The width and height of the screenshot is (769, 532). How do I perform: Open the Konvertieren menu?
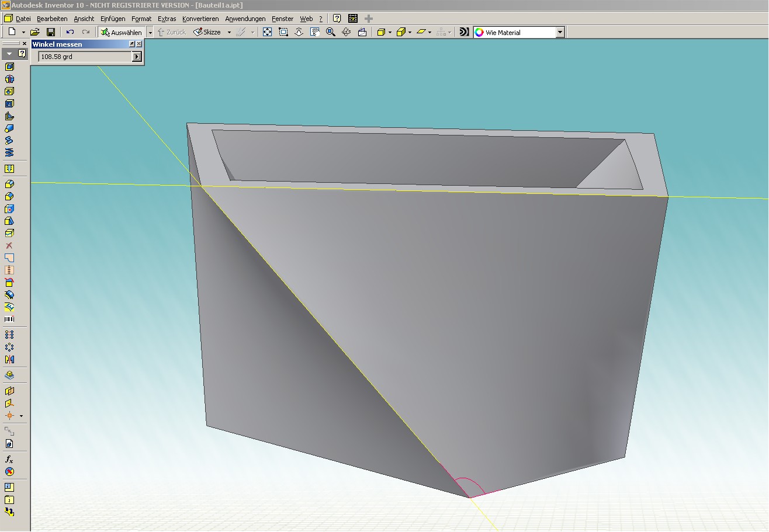pos(200,19)
